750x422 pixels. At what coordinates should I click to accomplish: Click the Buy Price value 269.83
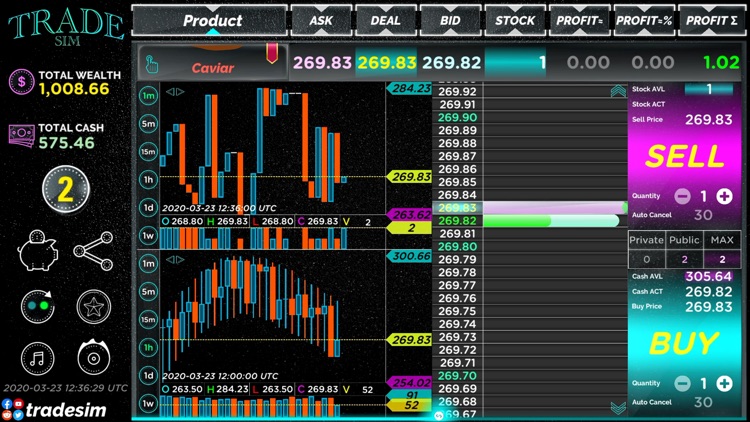click(x=708, y=307)
